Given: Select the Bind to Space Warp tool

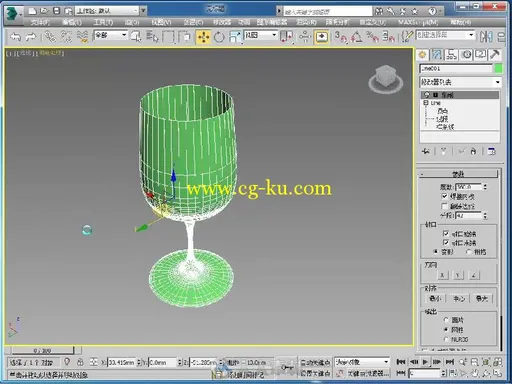Looking at the screenshot, I should pyautogui.click(x=82, y=37).
